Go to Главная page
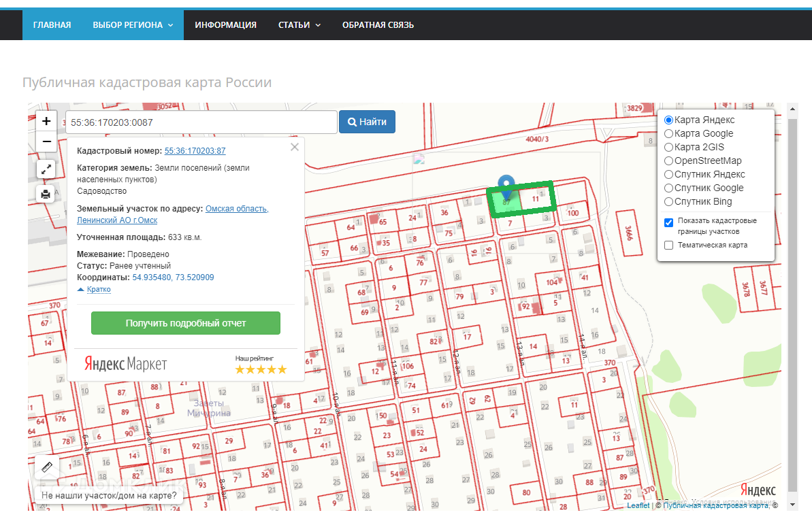Image resolution: width=812 pixels, height=523 pixels. click(x=52, y=25)
